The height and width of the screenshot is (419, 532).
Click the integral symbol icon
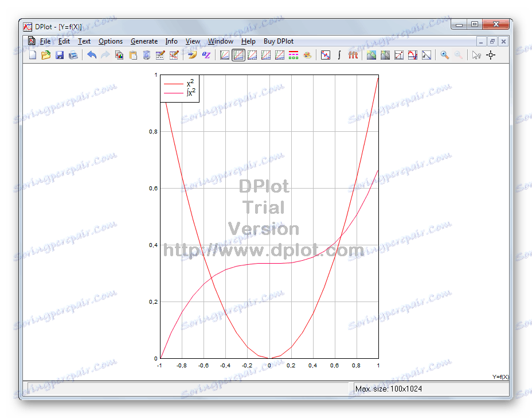tap(339, 55)
